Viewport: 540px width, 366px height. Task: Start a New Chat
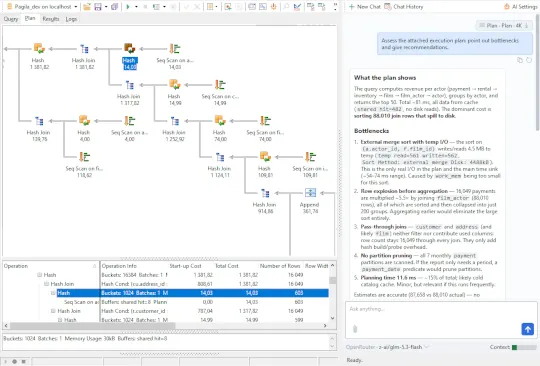pos(365,7)
